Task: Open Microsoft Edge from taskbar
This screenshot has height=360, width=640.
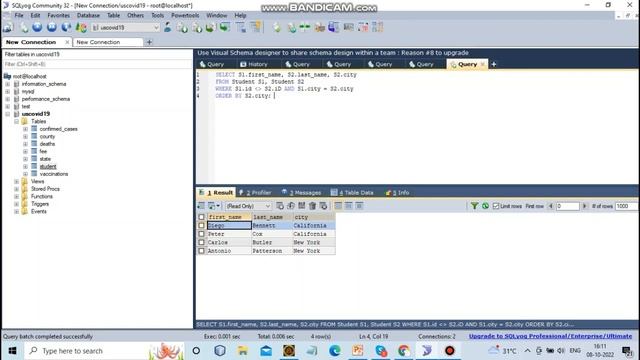Action: [x=335, y=351]
